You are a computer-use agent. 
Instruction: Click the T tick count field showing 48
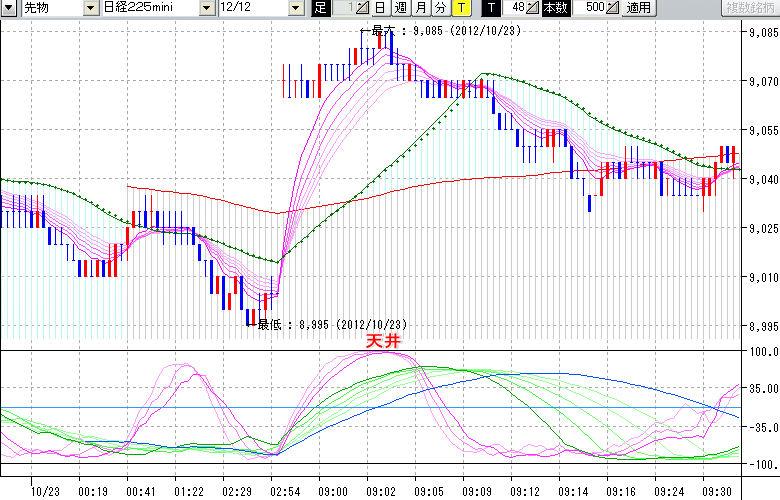click(516, 8)
